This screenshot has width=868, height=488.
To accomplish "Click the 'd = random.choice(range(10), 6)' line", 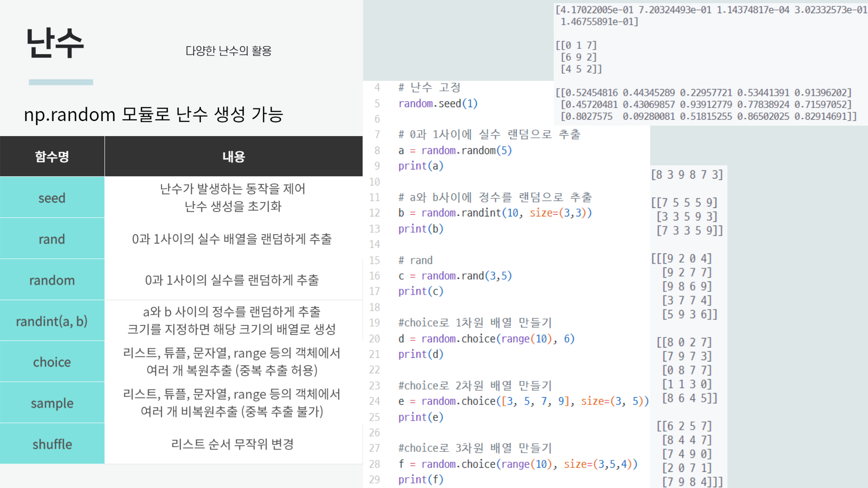I will point(486,338).
